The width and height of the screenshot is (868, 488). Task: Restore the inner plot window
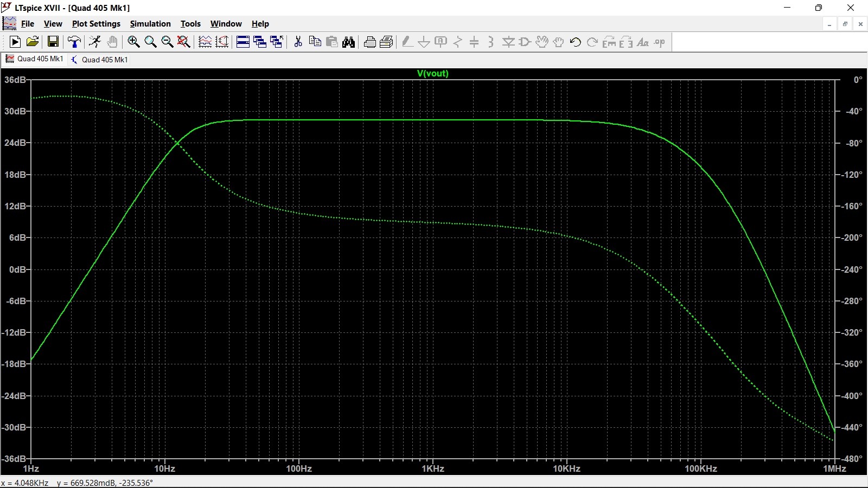pos(845,24)
